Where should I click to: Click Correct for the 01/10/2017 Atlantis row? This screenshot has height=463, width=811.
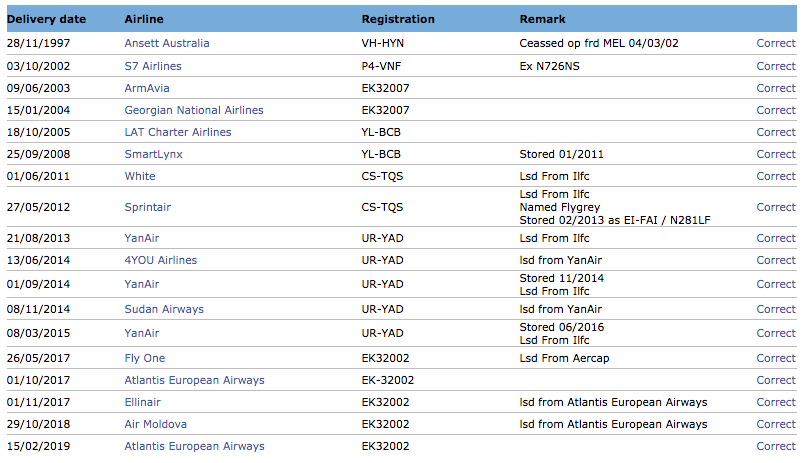(x=776, y=380)
